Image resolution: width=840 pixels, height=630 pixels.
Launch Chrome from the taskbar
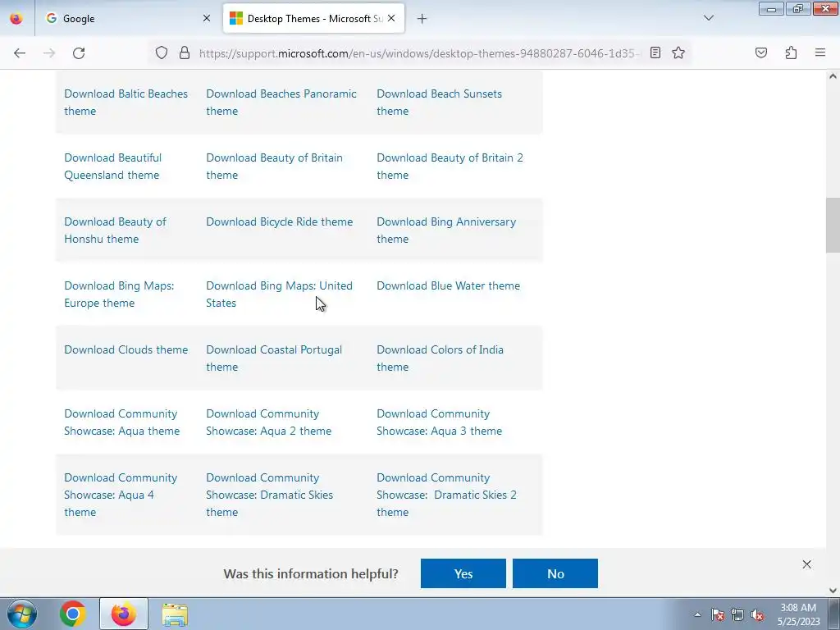point(73,614)
